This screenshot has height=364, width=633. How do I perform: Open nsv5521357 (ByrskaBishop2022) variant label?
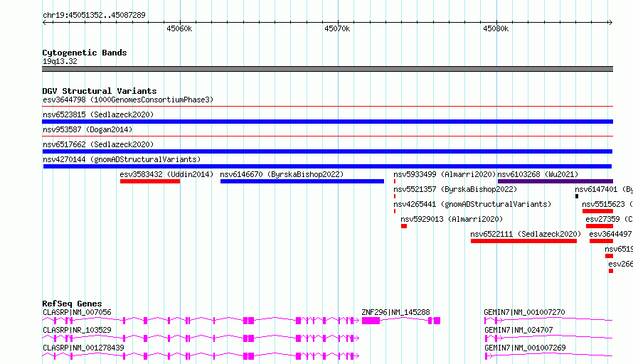point(455,189)
